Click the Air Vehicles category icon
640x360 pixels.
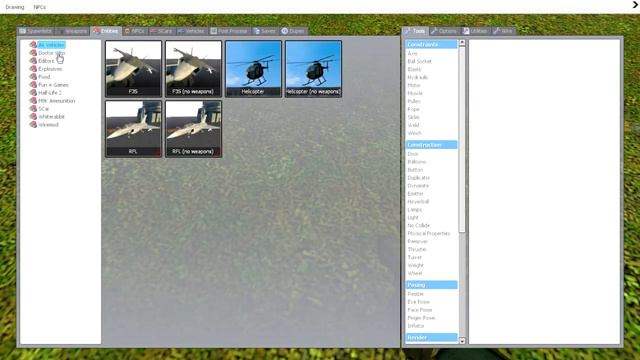[x=33, y=44]
